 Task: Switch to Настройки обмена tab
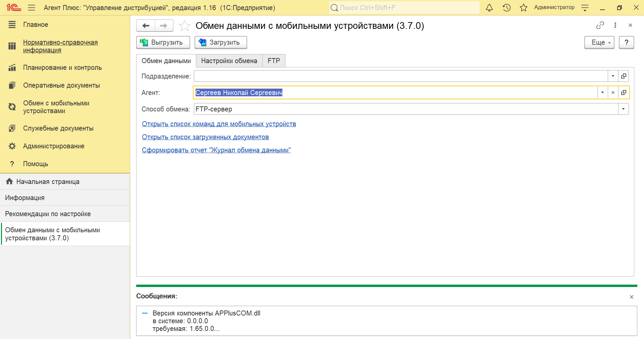[229, 61]
